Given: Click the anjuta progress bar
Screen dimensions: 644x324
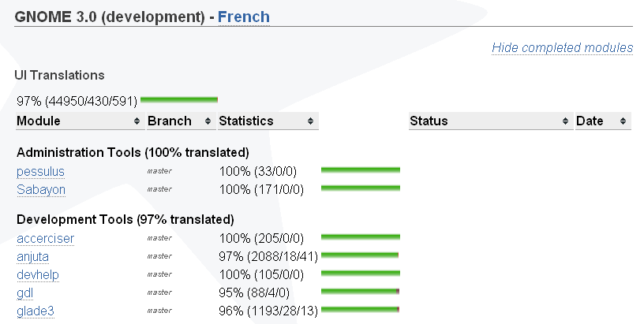Looking at the screenshot, I should (x=360, y=255).
